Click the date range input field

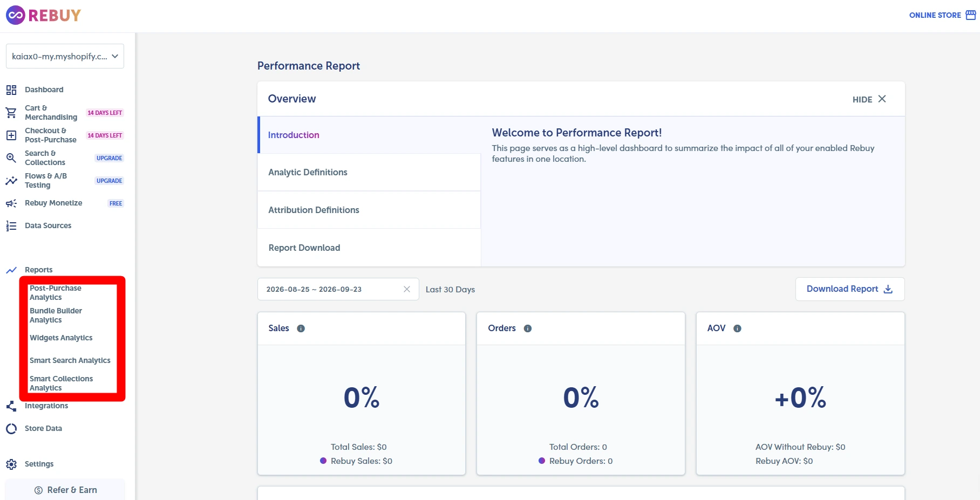[x=338, y=289]
